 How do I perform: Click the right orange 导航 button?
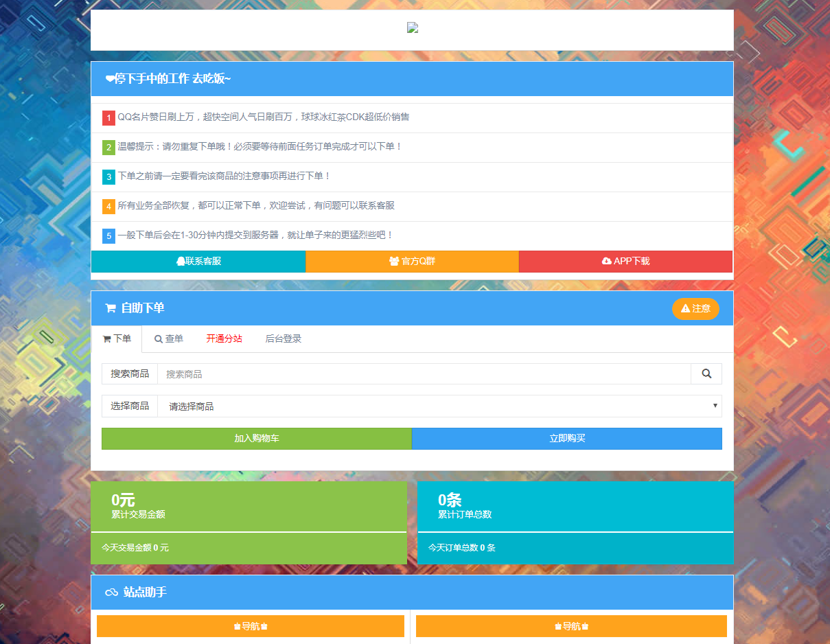[571, 626]
